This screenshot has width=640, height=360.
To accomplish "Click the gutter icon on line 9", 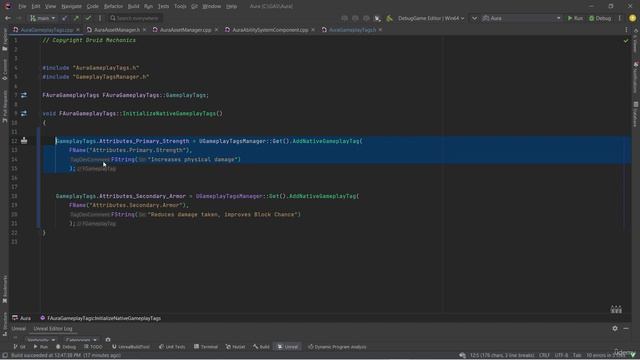I will click(24, 113).
